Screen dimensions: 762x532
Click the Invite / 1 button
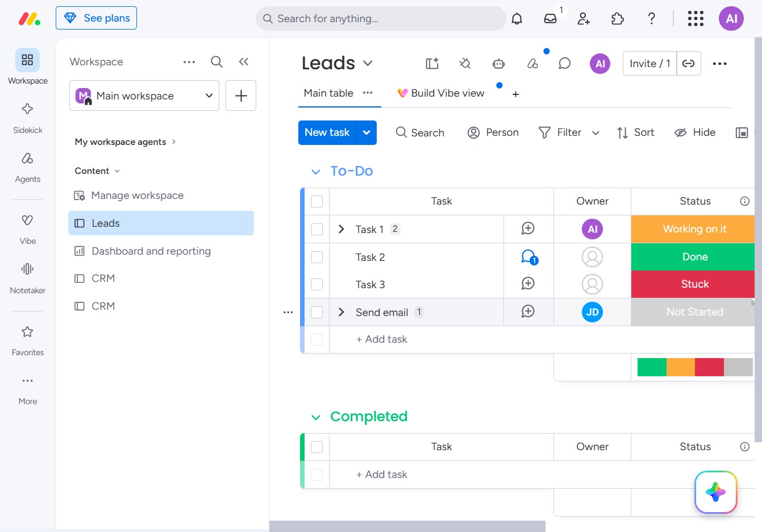coord(649,64)
